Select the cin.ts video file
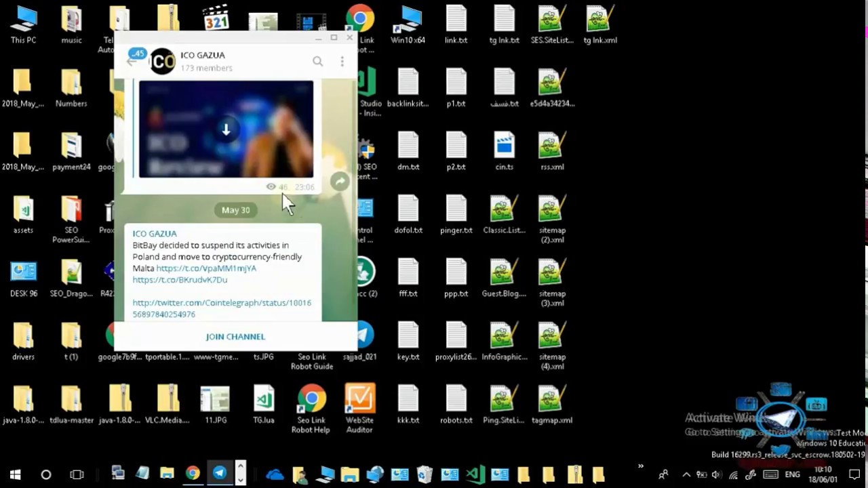 click(x=505, y=152)
